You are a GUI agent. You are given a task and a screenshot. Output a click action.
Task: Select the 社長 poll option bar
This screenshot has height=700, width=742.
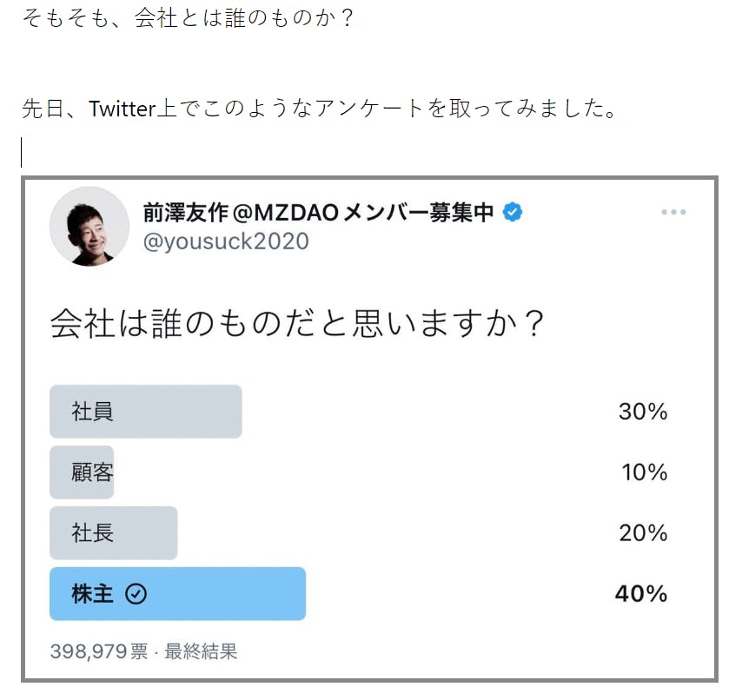(x=114, y=533)
